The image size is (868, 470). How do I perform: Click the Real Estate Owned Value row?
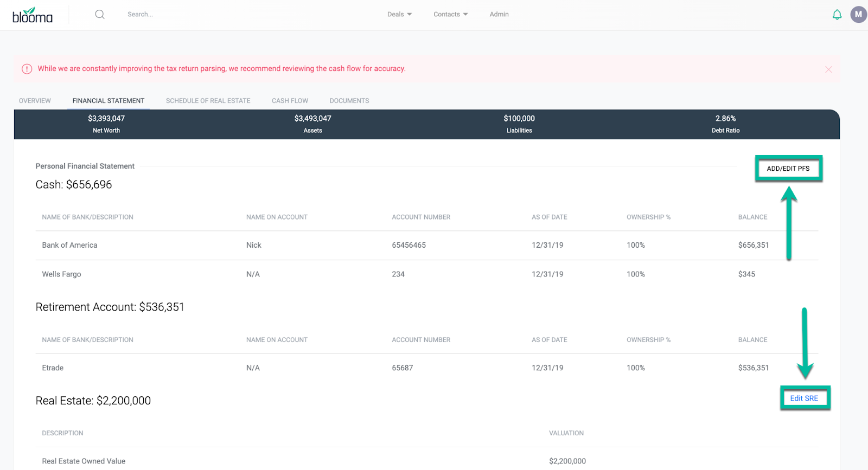tap(84, 461)
